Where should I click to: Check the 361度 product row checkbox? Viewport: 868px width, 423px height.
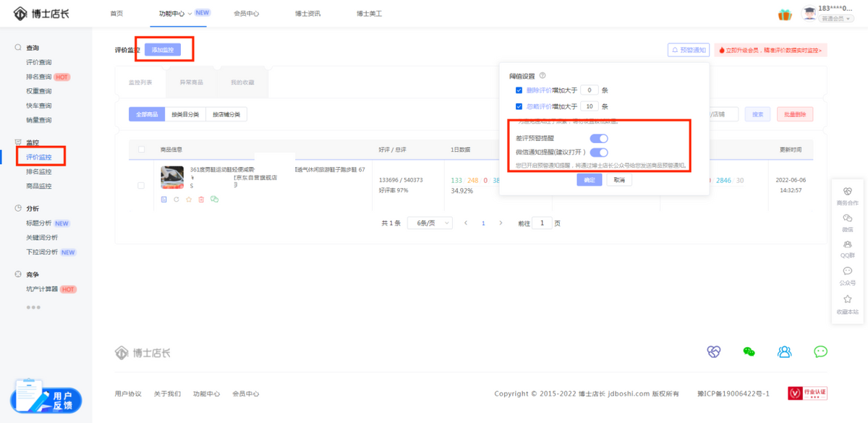pyautogui.click(x=141, y=186)
